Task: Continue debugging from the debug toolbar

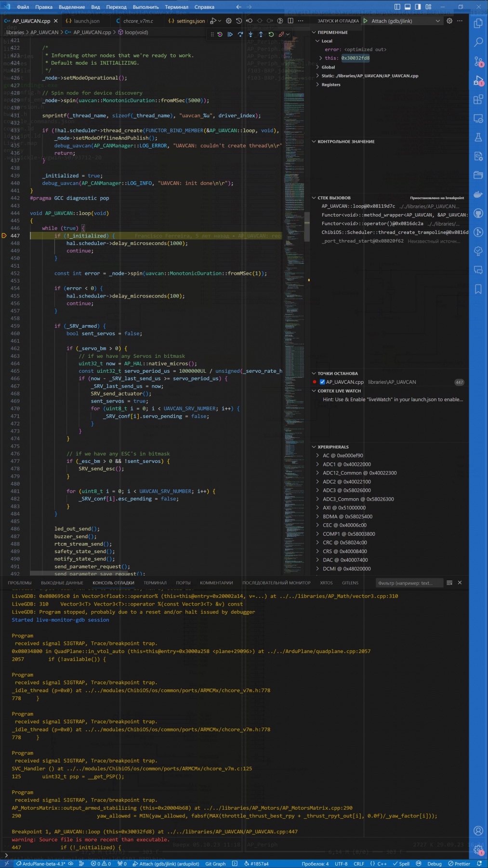Action: pos(230,34)
